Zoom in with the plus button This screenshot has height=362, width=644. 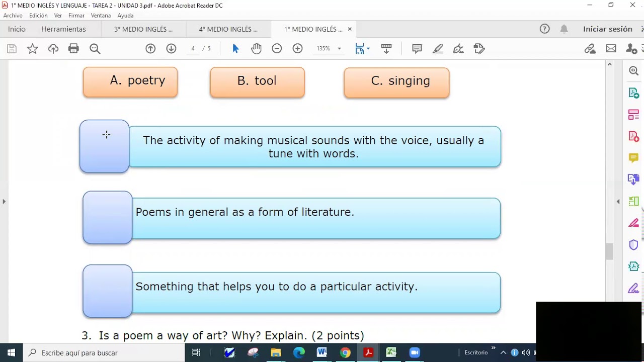[298, 49]
